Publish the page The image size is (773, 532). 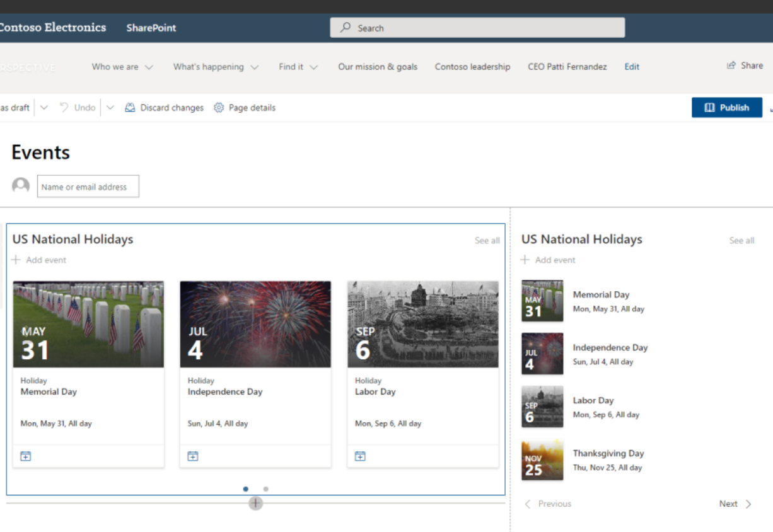727,108
